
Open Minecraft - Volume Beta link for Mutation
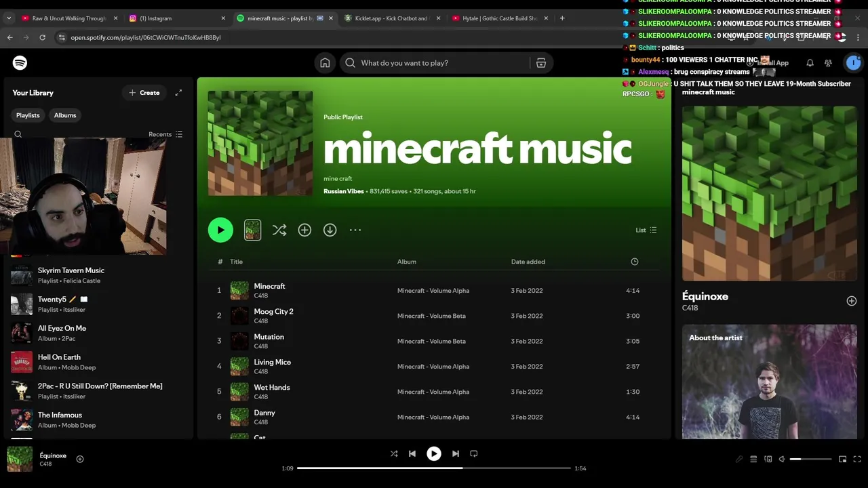click(x=431, y=342)
